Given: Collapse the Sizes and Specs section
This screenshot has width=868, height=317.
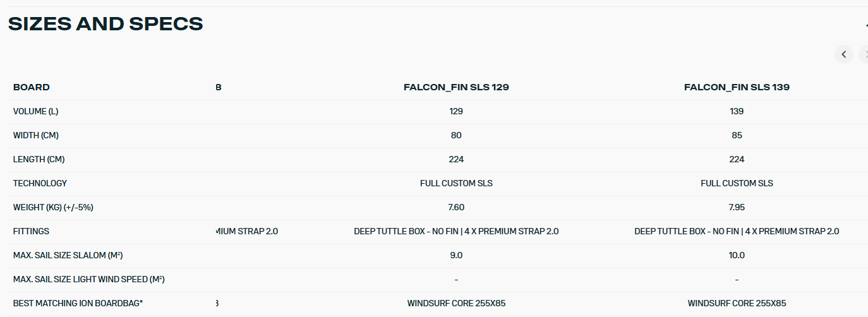Looking at the screenshot, I should [x=865, y=24].
